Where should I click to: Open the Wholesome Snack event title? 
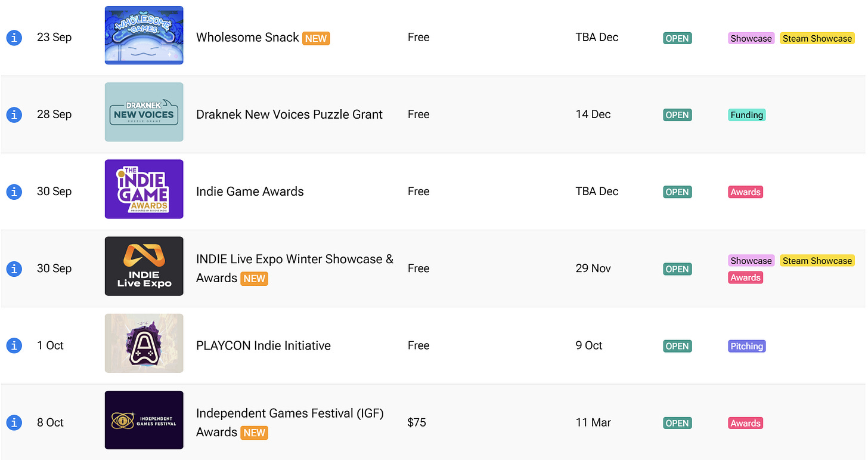click(x=247, y=37)
